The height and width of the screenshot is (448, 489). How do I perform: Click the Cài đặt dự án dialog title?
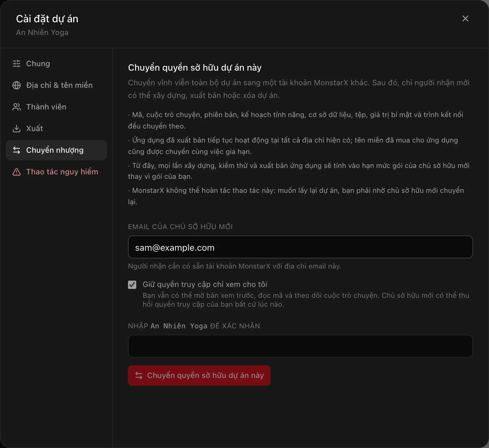[47, 19]
